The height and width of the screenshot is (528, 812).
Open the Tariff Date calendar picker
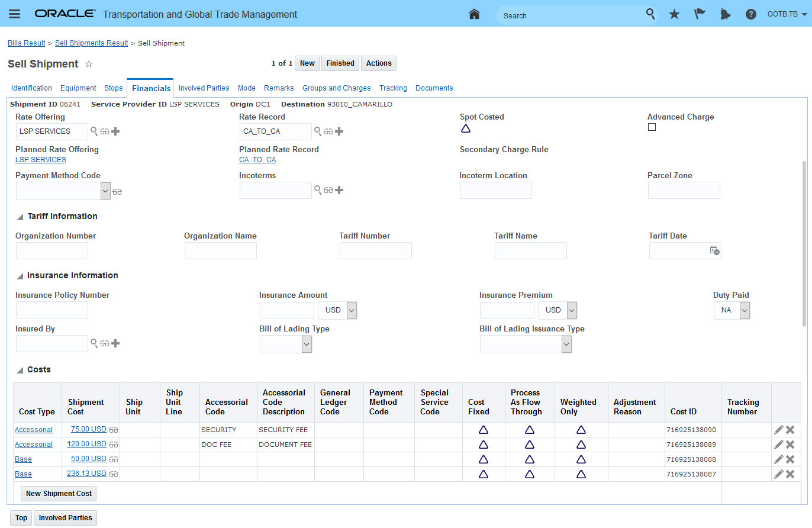[714, 250]
